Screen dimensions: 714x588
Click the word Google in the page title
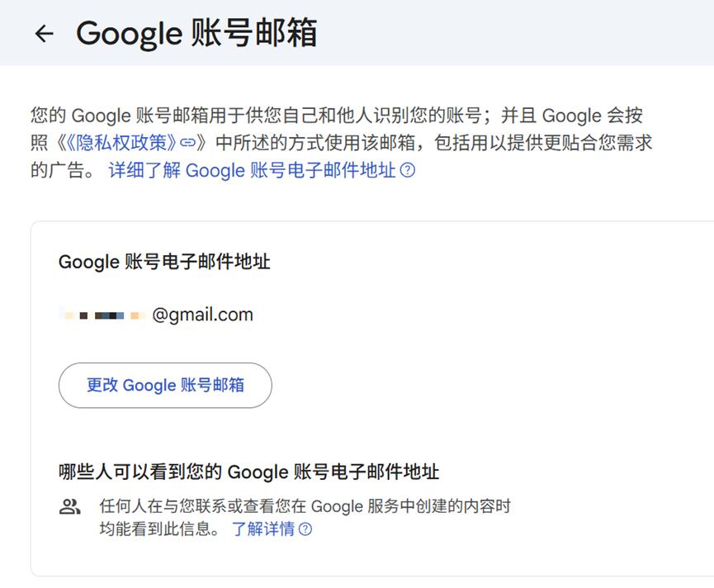[x=129, y=34]
